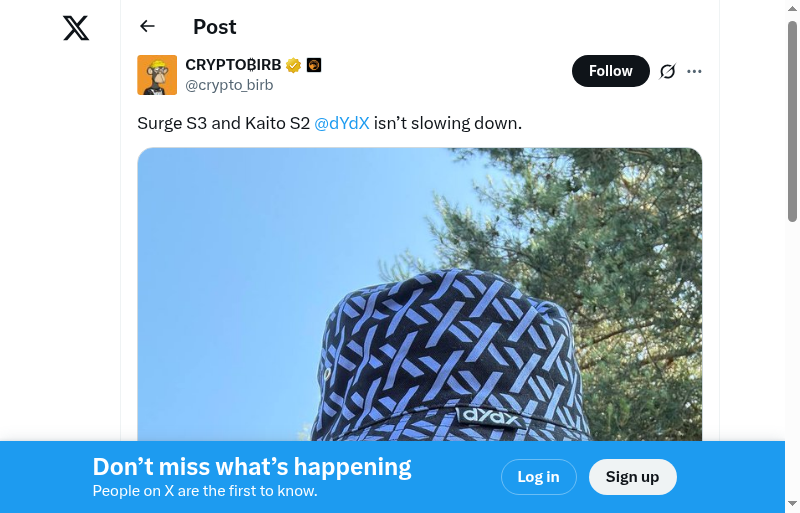Click the Post page heading
The image size is (800, 513).
point(215,27)
